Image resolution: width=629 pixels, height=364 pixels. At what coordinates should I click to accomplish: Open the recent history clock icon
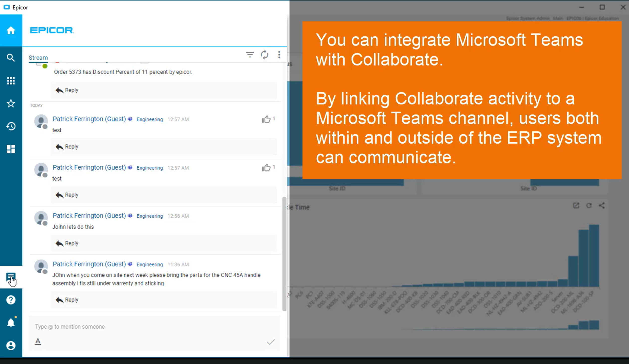[x=11, y=126]
